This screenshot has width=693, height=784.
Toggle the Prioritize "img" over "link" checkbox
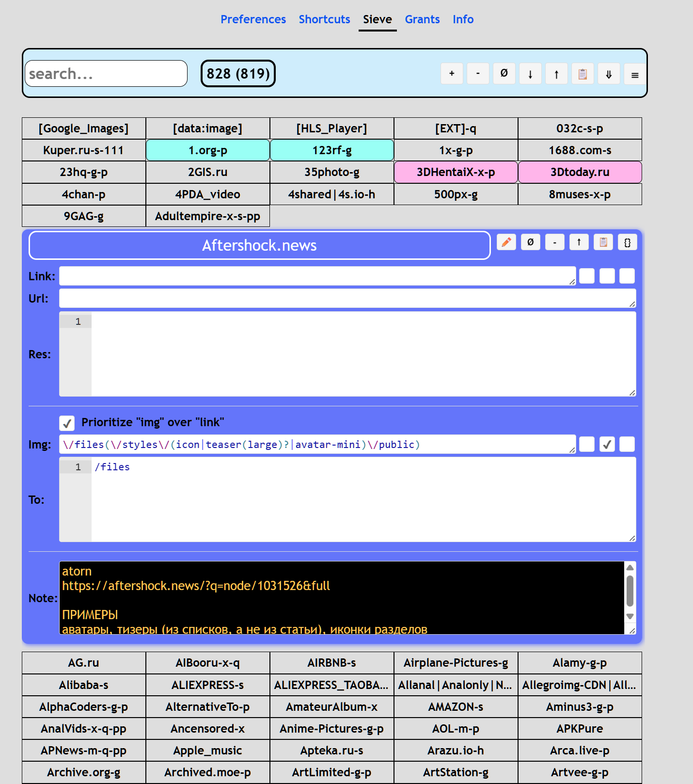67,423
